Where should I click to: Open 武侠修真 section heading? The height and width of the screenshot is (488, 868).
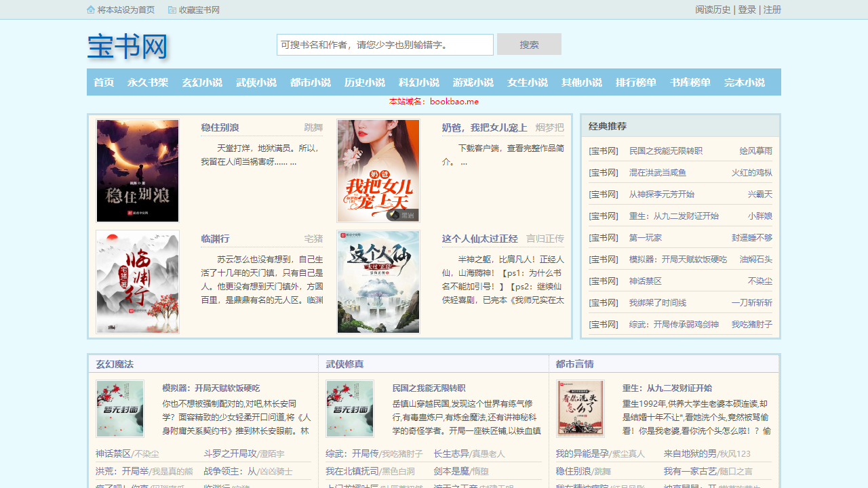point(344,364)
